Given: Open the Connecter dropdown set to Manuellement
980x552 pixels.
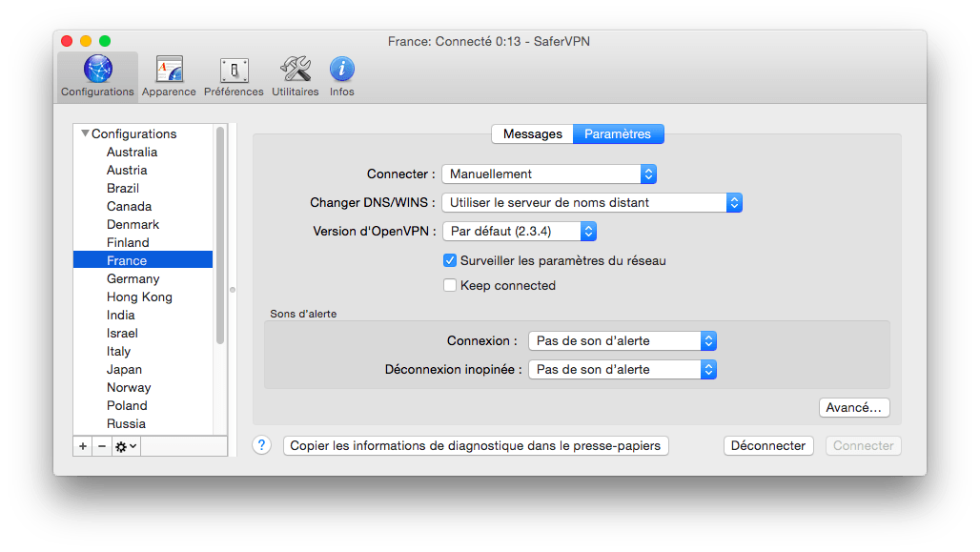Looking at the screenshot, I should pyautogui.click(x=549, y=174).
